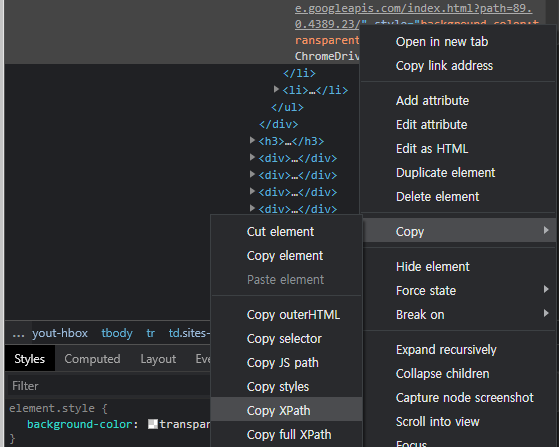Open the Copy submenu entry

[x=459, y=231]
